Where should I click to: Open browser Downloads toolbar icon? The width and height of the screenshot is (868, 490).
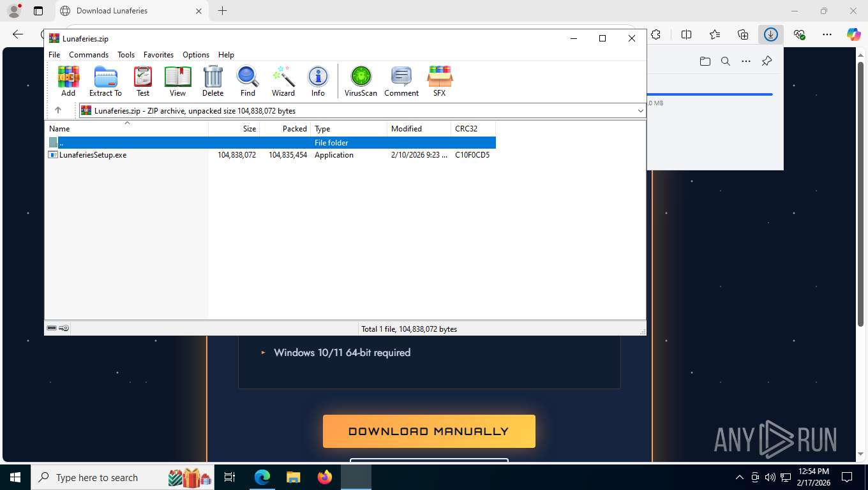click(x=771, y=34)
